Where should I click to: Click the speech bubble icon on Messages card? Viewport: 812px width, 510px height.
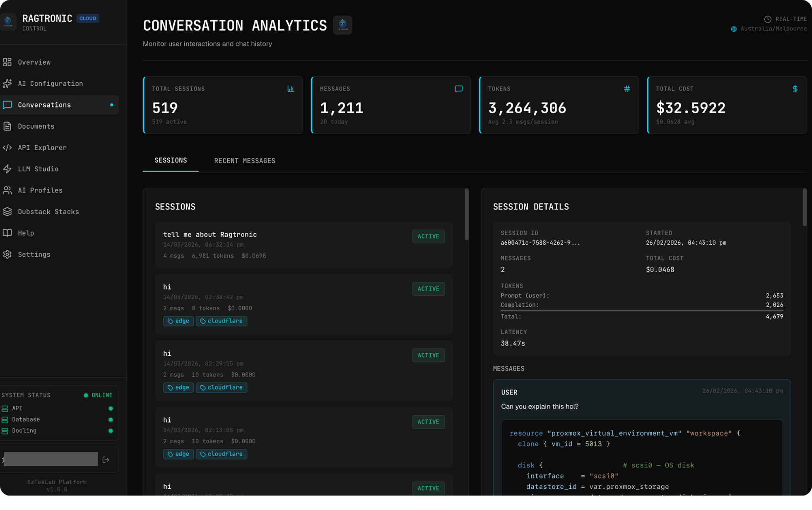[x=459, y=89]
